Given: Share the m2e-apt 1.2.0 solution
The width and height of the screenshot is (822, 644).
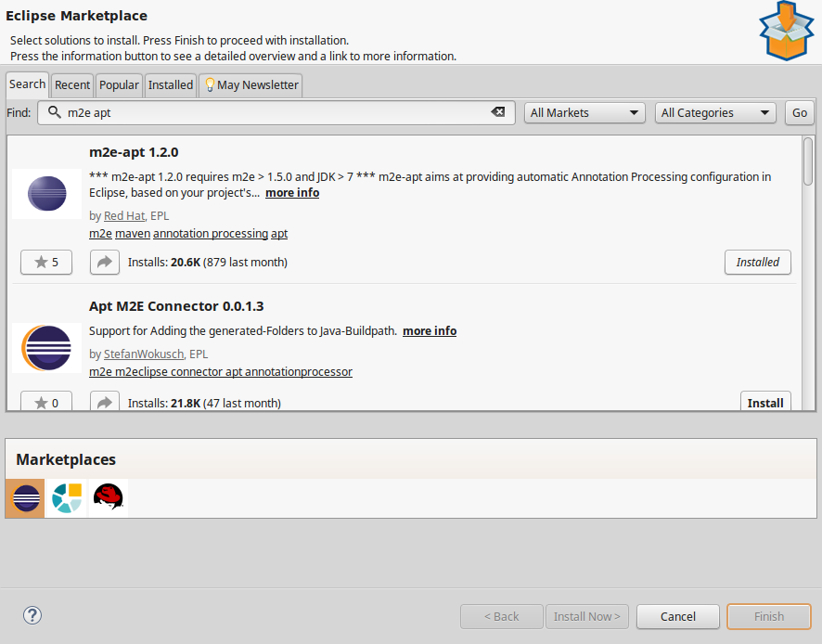Looking at the screenshot, I should [105, 262].
